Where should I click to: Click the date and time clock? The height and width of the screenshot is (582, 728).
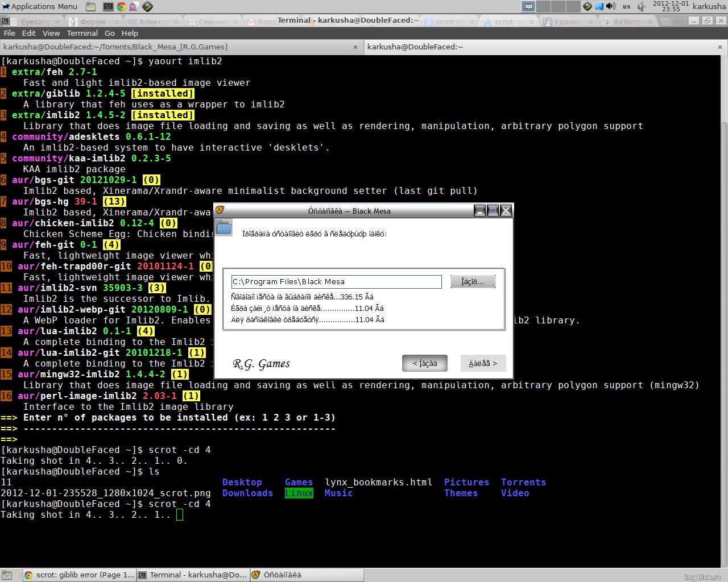[671, 6]
